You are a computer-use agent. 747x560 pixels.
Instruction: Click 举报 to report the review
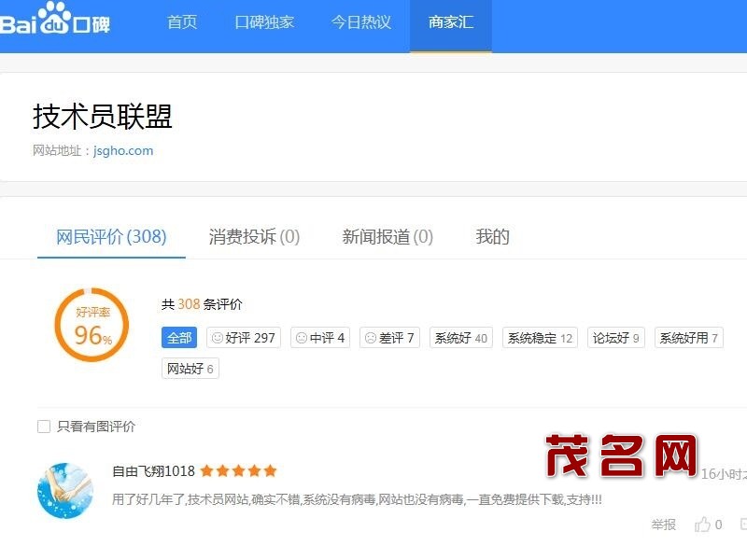pyautogui.click(x=664, y=525)
